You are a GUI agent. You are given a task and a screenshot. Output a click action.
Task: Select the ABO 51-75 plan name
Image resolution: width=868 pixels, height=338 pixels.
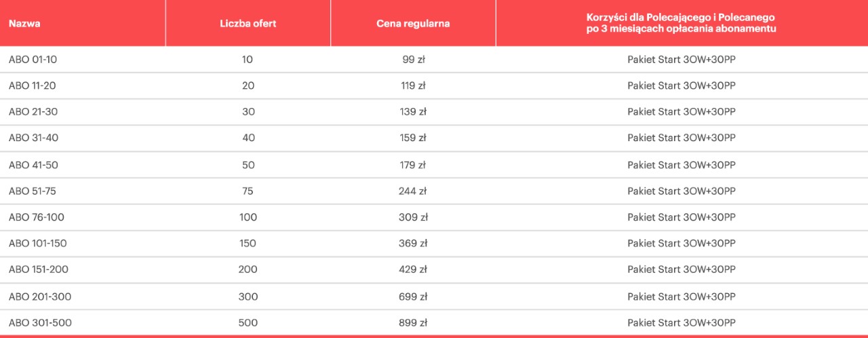[x=33, y=191]
